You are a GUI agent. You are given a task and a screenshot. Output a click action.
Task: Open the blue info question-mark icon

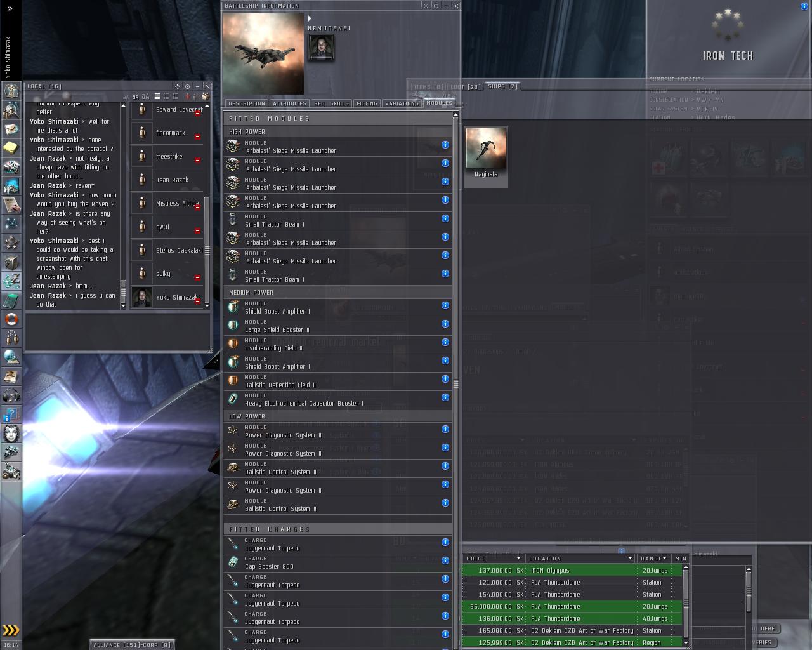click(x=11, y=415)
